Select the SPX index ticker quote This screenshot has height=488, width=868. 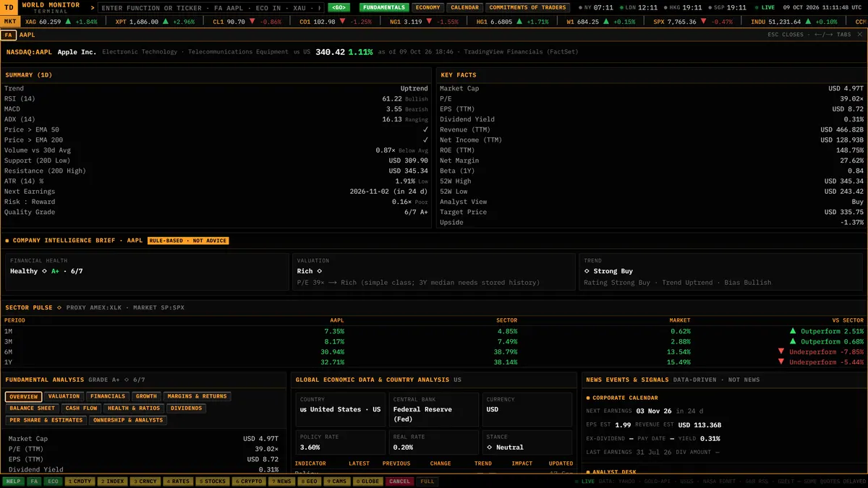coord(693,22)
